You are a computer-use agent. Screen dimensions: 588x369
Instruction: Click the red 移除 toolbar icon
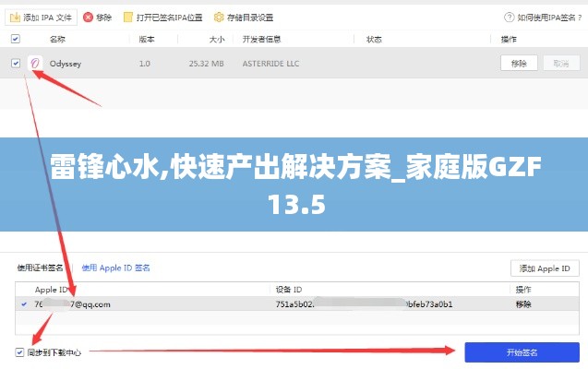coord(88,18)
